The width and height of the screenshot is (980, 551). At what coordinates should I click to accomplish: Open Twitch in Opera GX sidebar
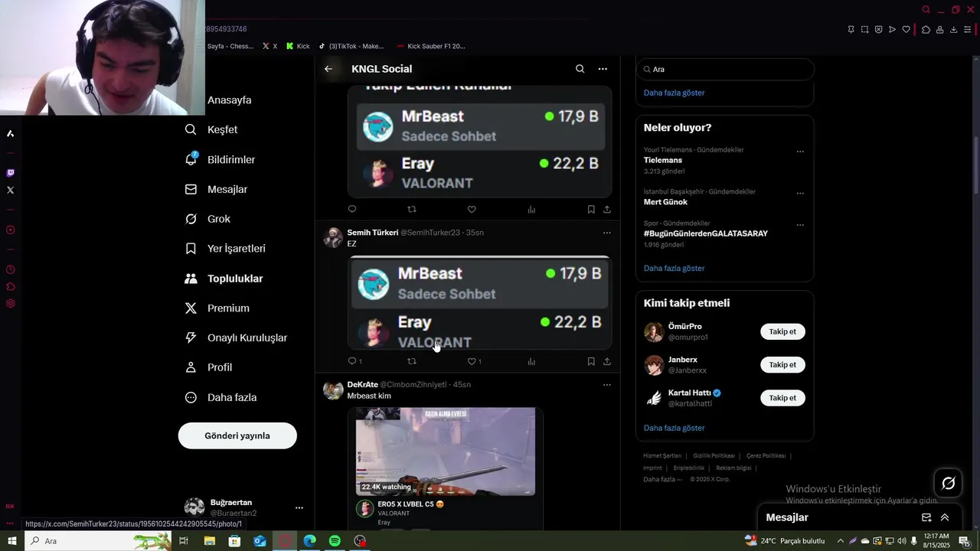pos(10,173)
